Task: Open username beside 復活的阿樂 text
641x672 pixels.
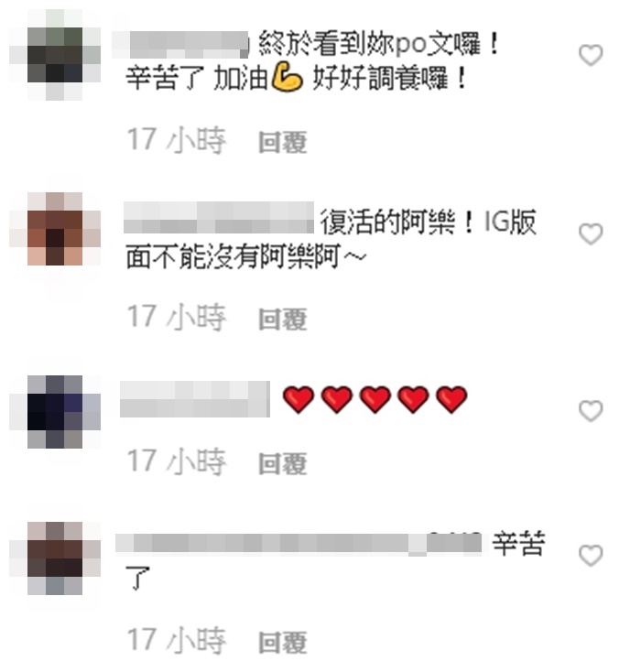Action: (x=219, y=218)
